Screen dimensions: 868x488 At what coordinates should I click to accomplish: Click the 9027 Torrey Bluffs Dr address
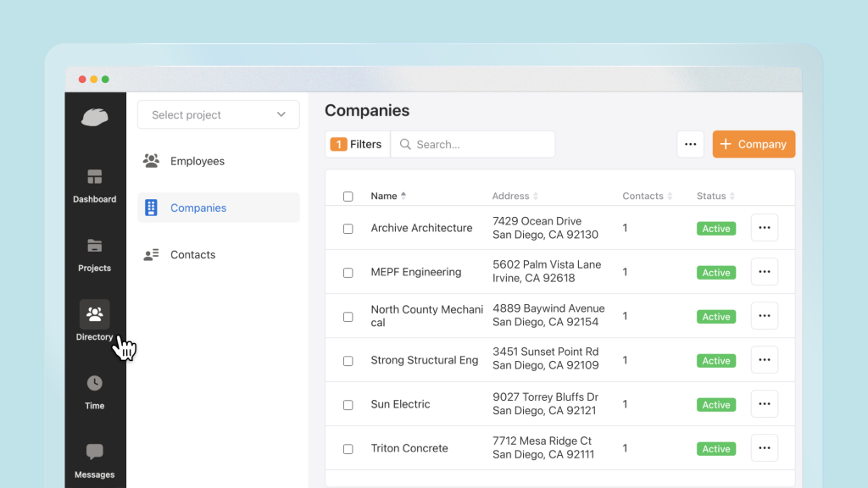click(x=545, y=404)
